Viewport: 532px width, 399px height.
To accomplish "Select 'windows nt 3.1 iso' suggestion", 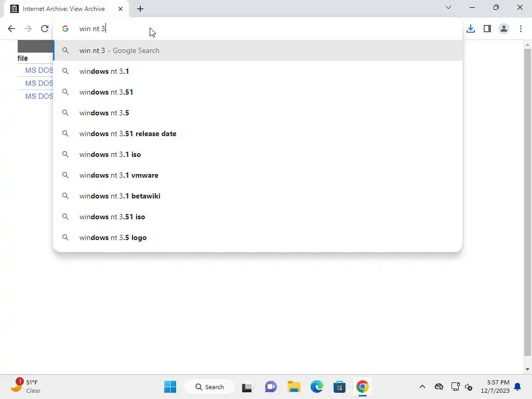I will [x=258, y=154].
